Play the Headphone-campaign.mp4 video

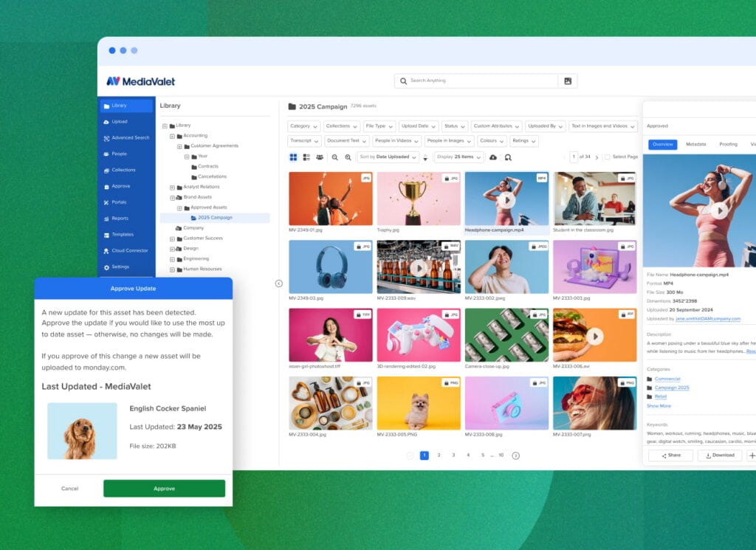pyautogui.click(x=506, y=201)
